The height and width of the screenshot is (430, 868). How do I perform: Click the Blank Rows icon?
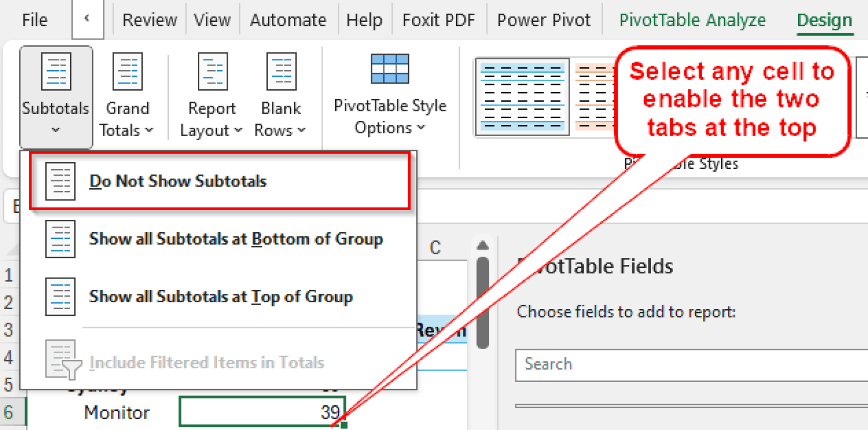coord(281,71)
